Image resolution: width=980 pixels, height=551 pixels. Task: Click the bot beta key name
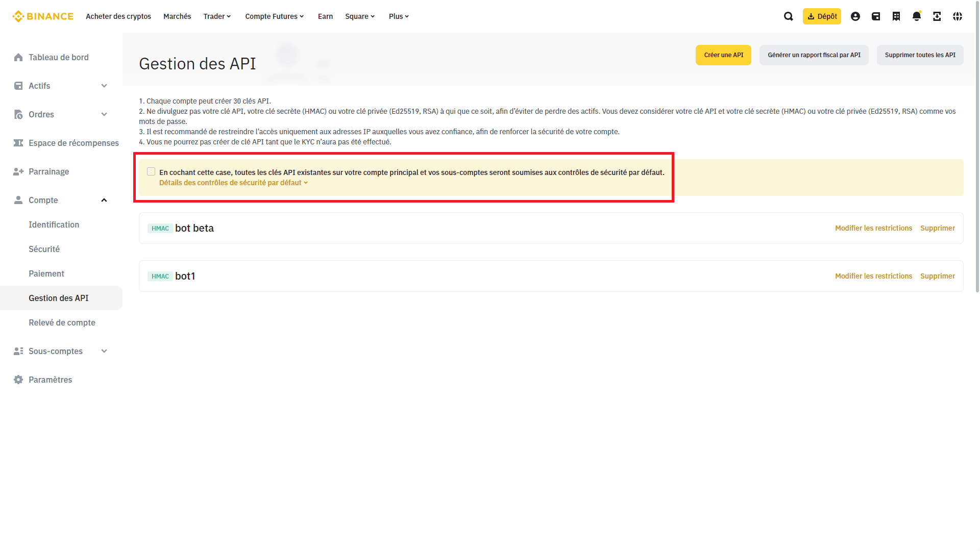(x=194, y=228)
